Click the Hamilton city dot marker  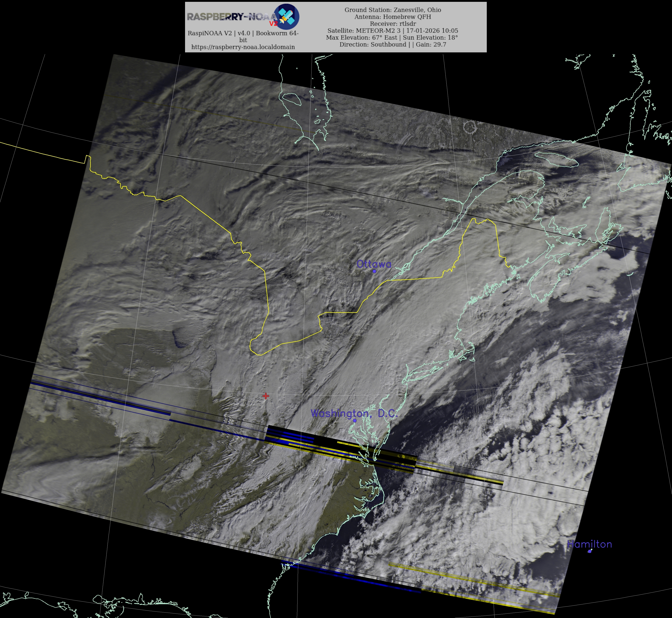589,551
